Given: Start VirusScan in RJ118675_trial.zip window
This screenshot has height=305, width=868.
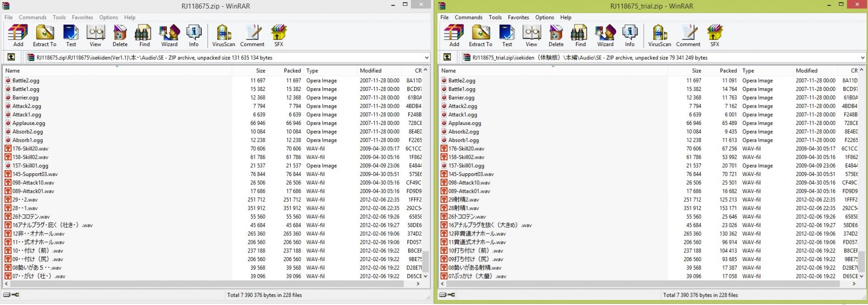Looking at the screenshot, I should pyautogui.click(x=659, y=36).
